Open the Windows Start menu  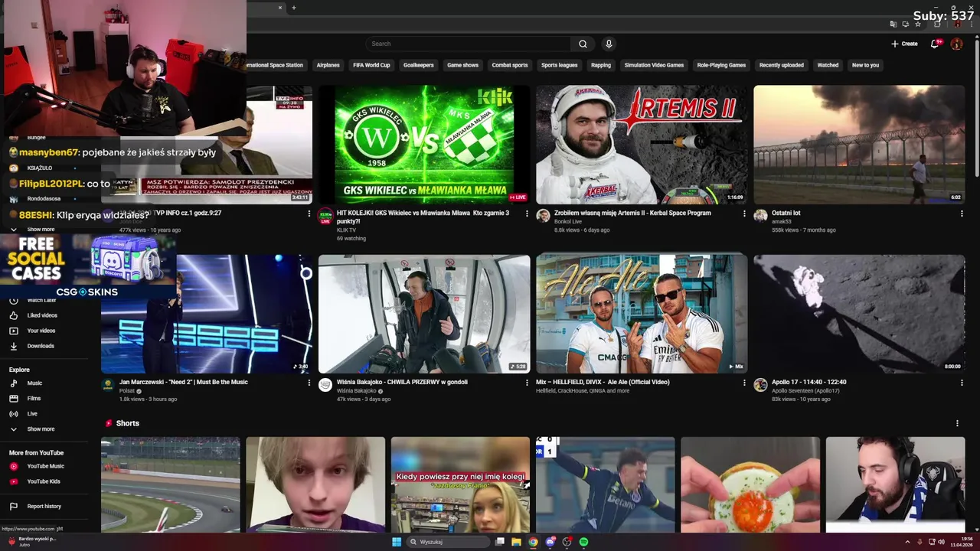pos(397,542)
